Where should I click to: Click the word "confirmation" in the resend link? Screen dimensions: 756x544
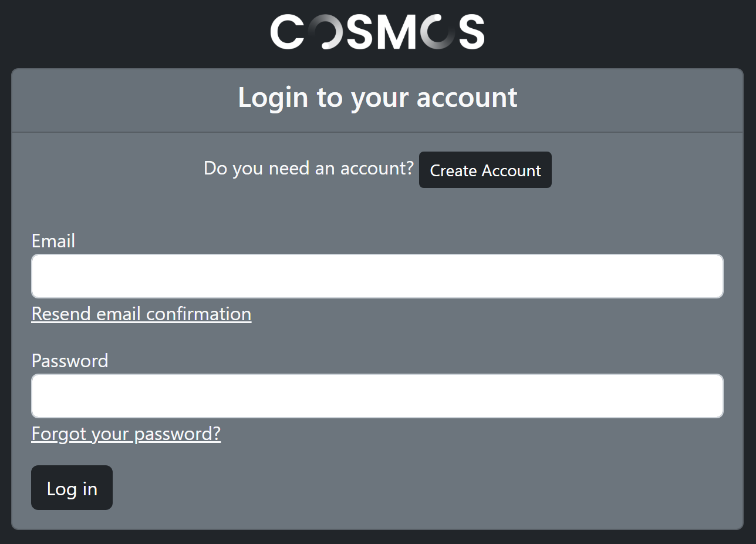point(198,314)
